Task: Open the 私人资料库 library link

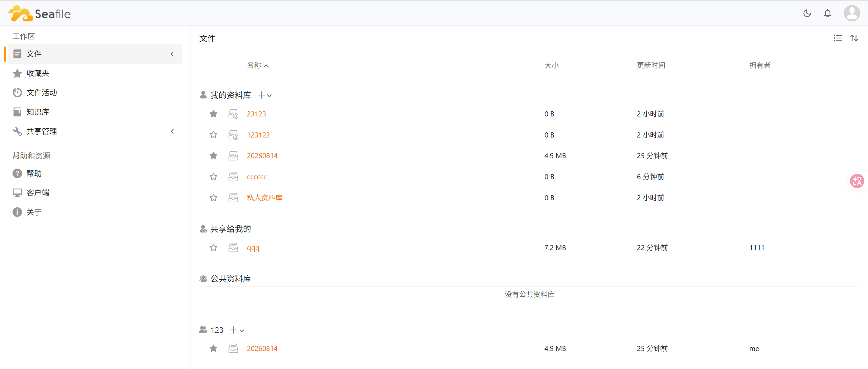Action: pyautogui.click(x=264, y=198)
